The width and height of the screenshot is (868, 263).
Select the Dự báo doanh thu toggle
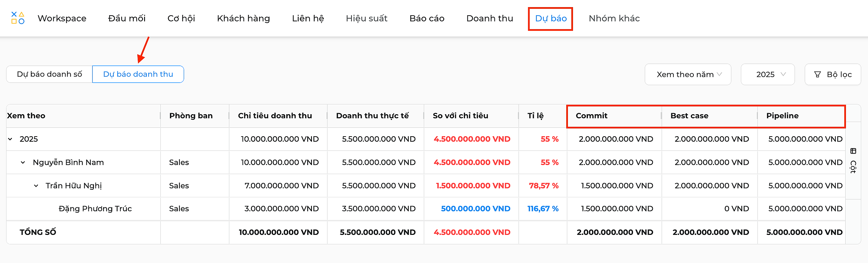click(138, 74)
